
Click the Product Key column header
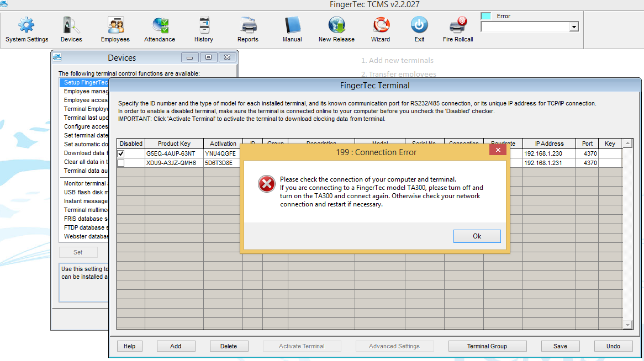pos(174,144)
